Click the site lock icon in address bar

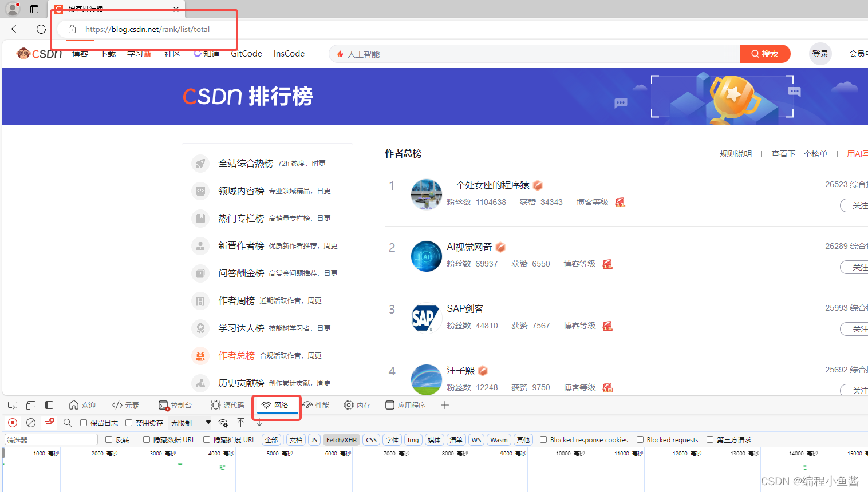click(72, 29)
